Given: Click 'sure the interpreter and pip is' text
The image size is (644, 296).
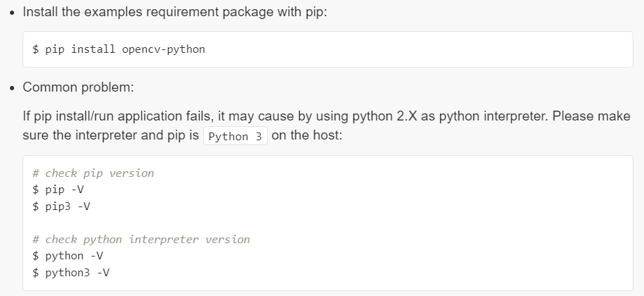Looking at the screenshot, I should click(x=111, y=135).
